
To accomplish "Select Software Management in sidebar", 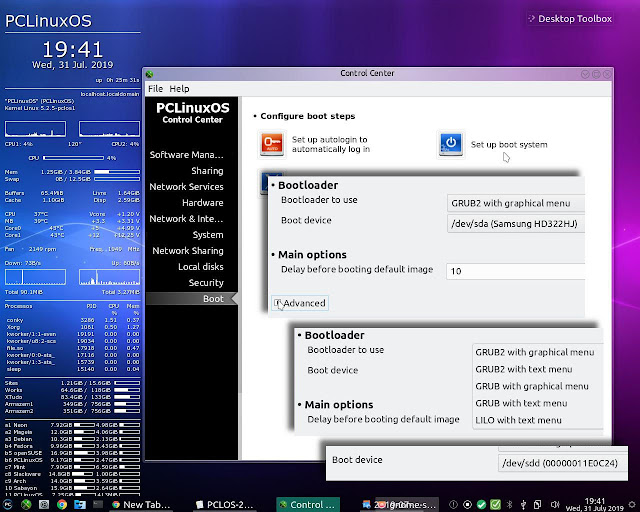I will coord(187,155).
